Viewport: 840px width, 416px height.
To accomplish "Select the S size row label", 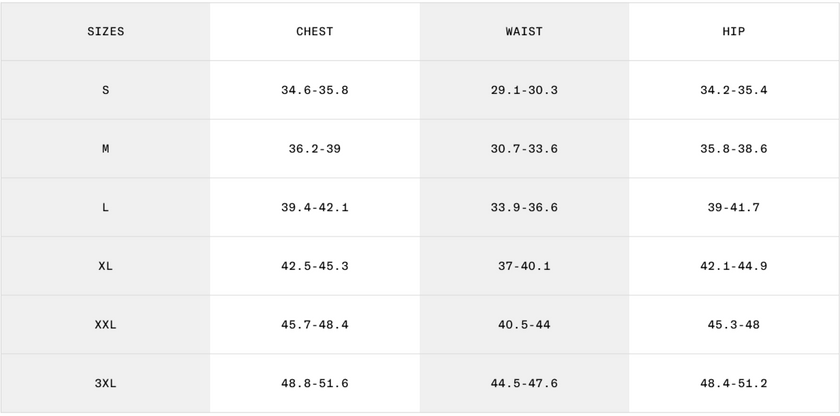I will click(106, 91).
